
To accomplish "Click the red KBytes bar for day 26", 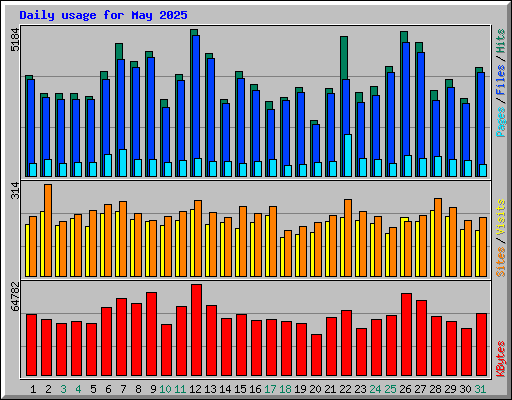I will [x=407, y=335].
